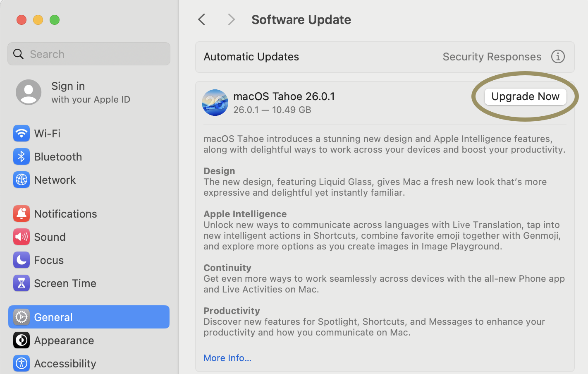Select General in the sidebar
The height and width of the screenshot is (374, 588).
point(53,317)
